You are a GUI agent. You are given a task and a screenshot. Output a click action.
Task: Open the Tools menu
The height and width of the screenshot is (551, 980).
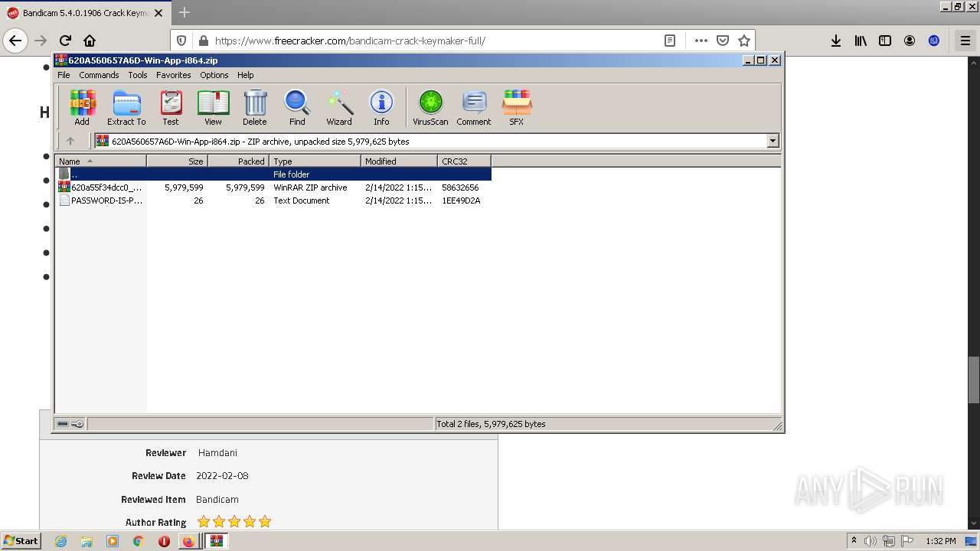[x=138, y=75]
